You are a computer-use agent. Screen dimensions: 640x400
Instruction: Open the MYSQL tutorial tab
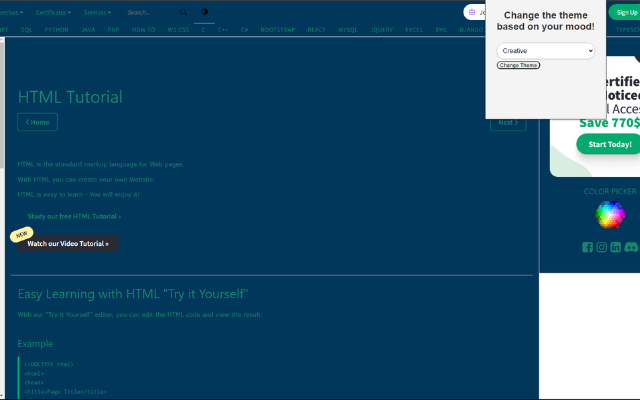click(x=348, y=30)
